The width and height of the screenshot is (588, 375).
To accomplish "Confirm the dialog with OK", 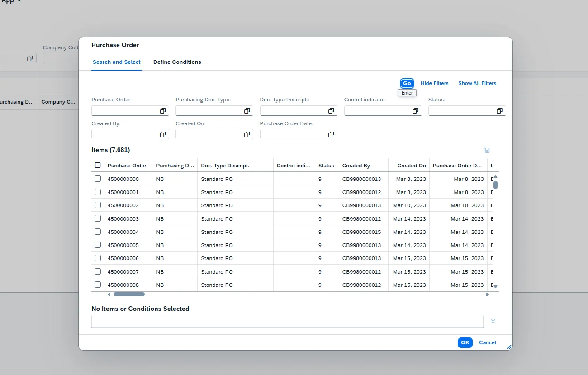I will tap(465, 342).
